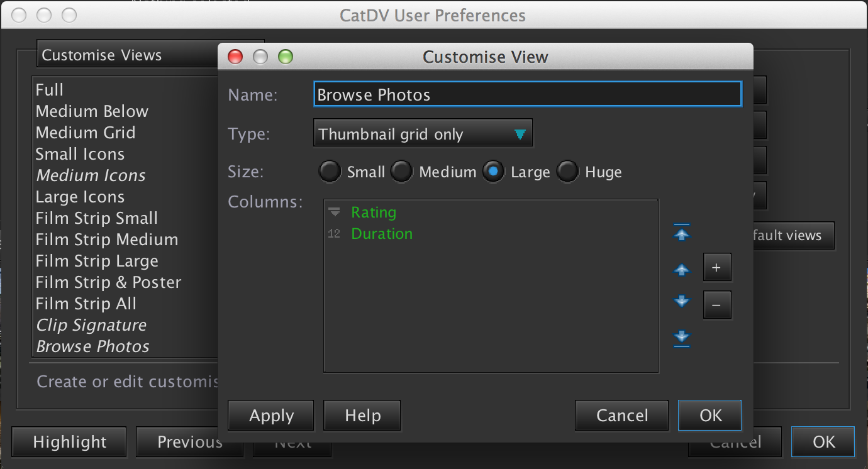Select the Duration column entry
The width and height of the screenshot is (868, 469).
click(382, 234)
